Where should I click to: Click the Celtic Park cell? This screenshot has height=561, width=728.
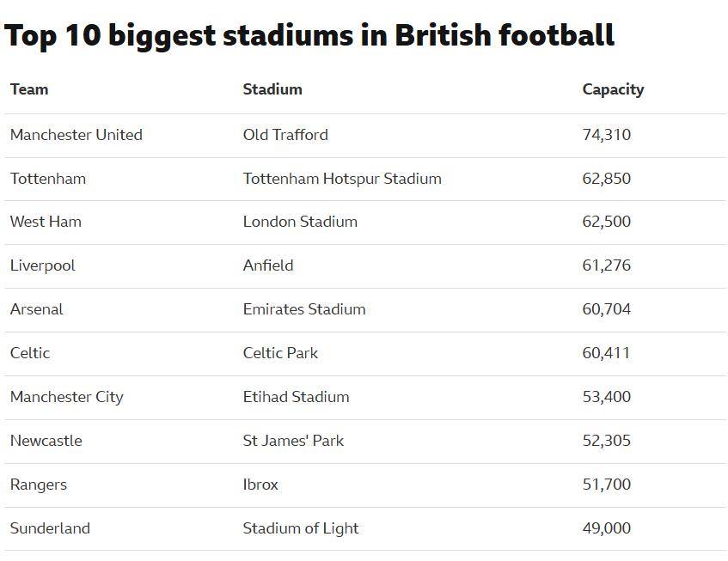[x=280, y=353]
